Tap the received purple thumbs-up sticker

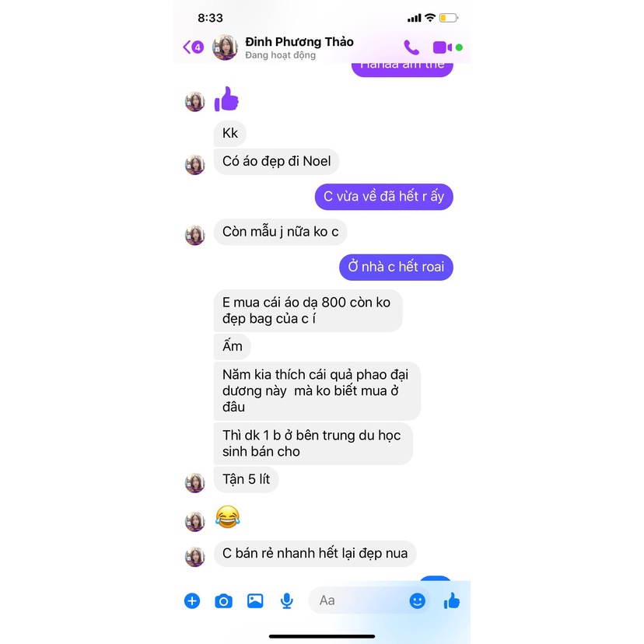tap(226, 99)
